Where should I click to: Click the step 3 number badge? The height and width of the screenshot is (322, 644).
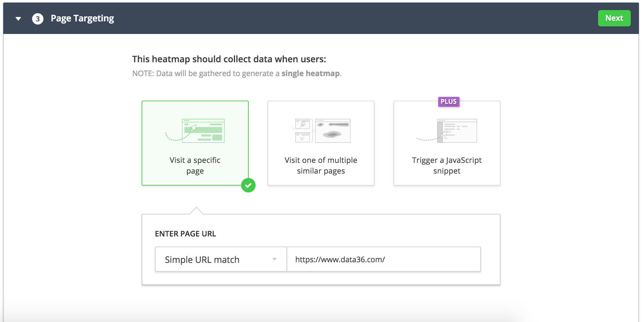(x=37, y=18)
